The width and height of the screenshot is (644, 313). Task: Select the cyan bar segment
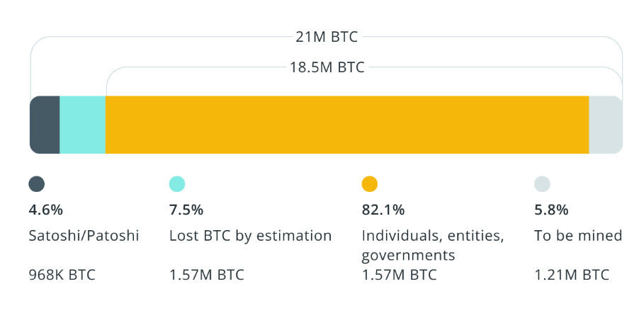82,125
